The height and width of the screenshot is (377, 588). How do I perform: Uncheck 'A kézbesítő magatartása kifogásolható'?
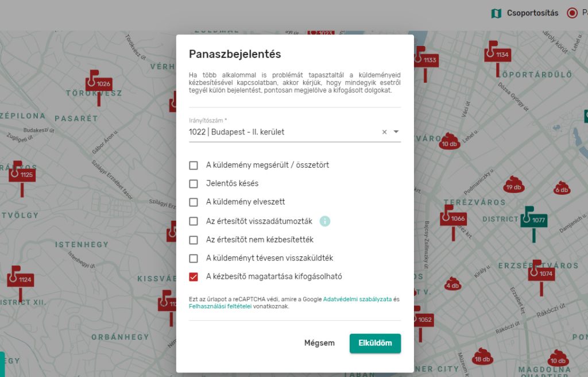(194, 277)
